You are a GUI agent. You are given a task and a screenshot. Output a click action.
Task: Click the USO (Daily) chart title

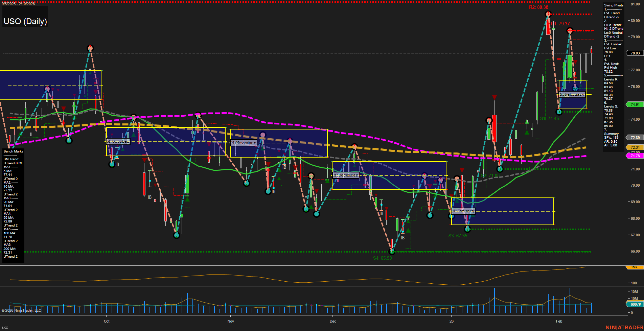pos(25,21)
